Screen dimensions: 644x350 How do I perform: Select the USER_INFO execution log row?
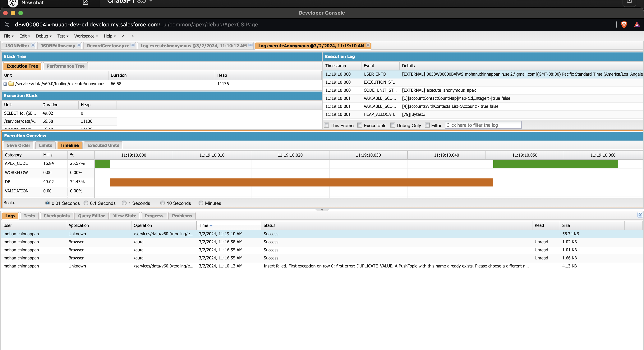[x=483, y=74]
